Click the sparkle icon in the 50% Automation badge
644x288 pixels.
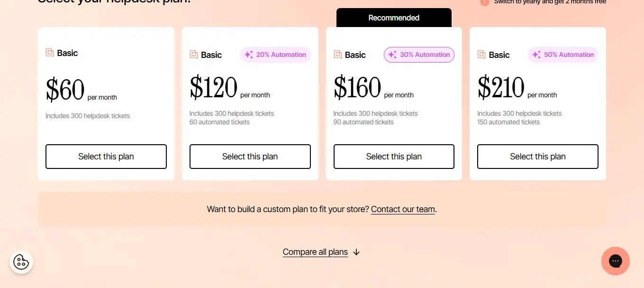pyautogui.click(x=536, y=55)
